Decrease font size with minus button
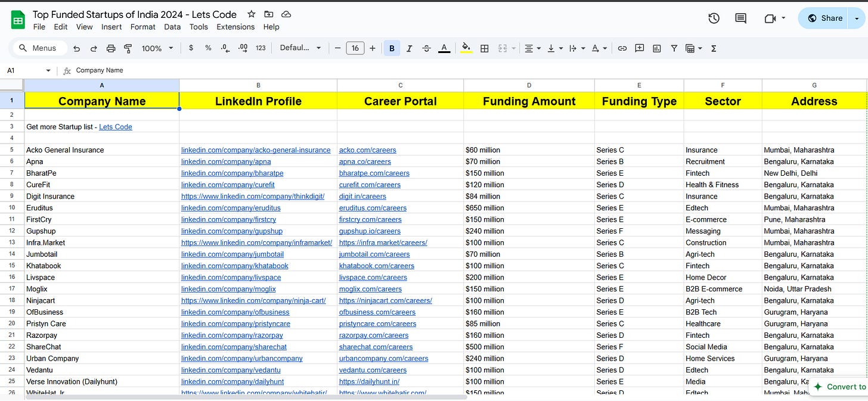The image size is (868, 401). (337, 48)
